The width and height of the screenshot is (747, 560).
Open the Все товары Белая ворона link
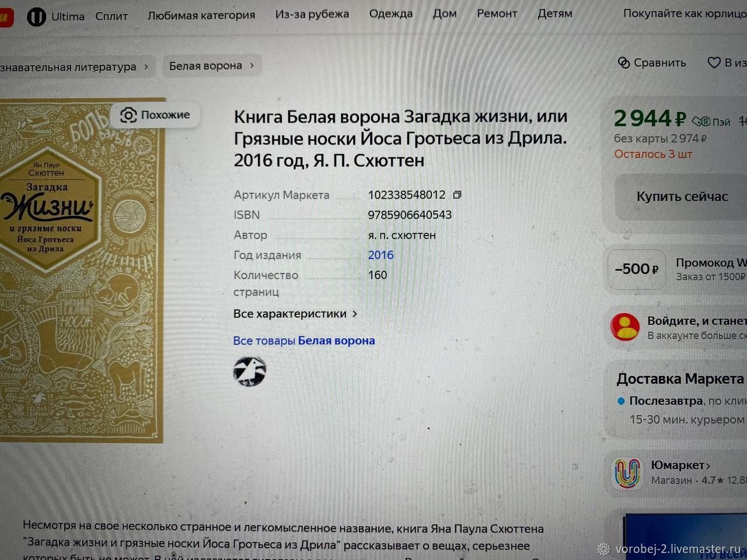pos(303,341)
